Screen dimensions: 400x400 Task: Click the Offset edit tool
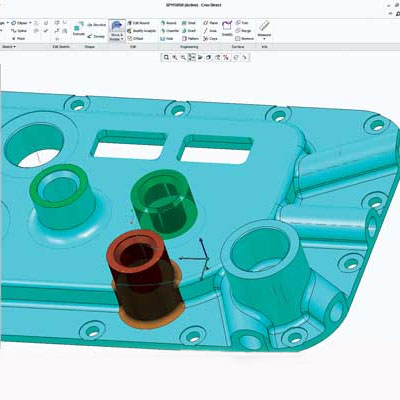pos(135,39)
